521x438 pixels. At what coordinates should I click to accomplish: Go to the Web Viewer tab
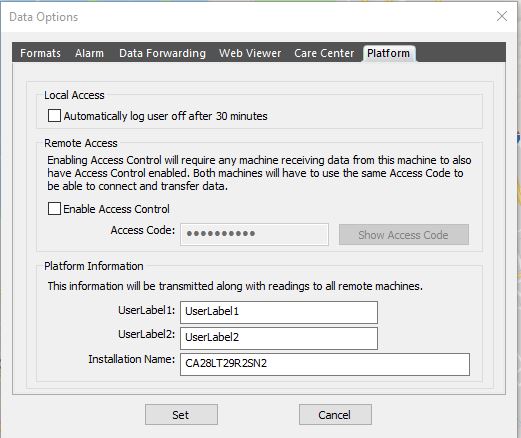250,53
